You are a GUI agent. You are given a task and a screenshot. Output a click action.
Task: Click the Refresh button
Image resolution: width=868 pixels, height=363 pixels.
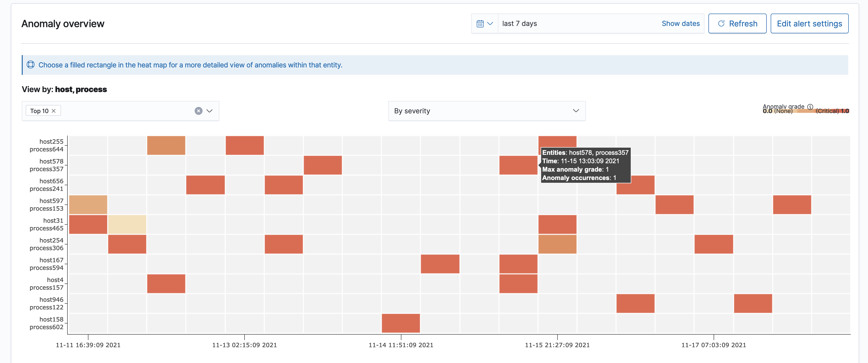tap(737, 23)
